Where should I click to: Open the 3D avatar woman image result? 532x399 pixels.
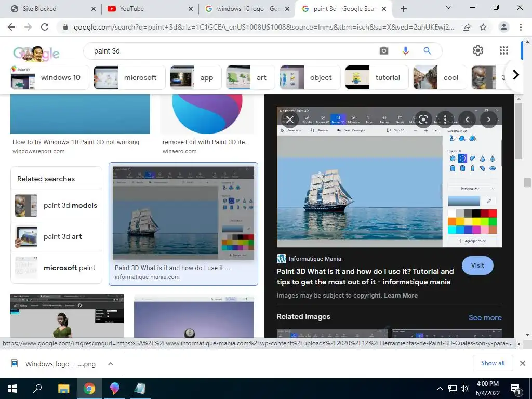point(67,315)
